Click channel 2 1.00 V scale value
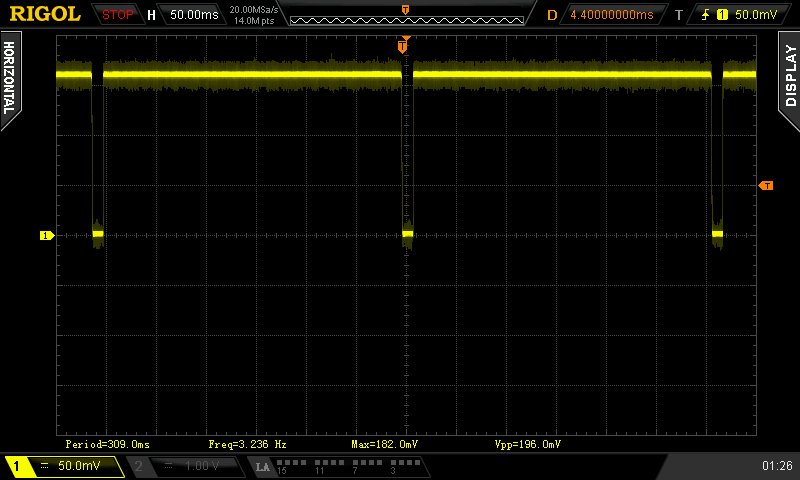 pos(202,466)
